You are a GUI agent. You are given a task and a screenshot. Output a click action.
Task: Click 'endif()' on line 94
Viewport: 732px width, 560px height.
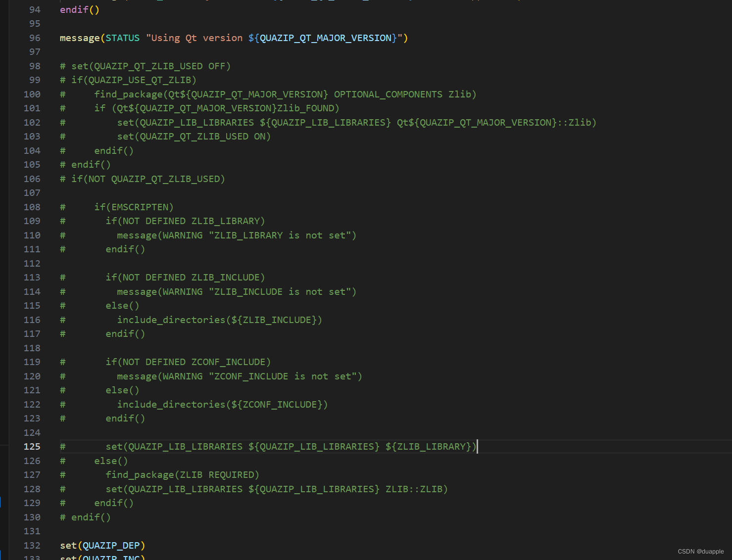point(80,10)
